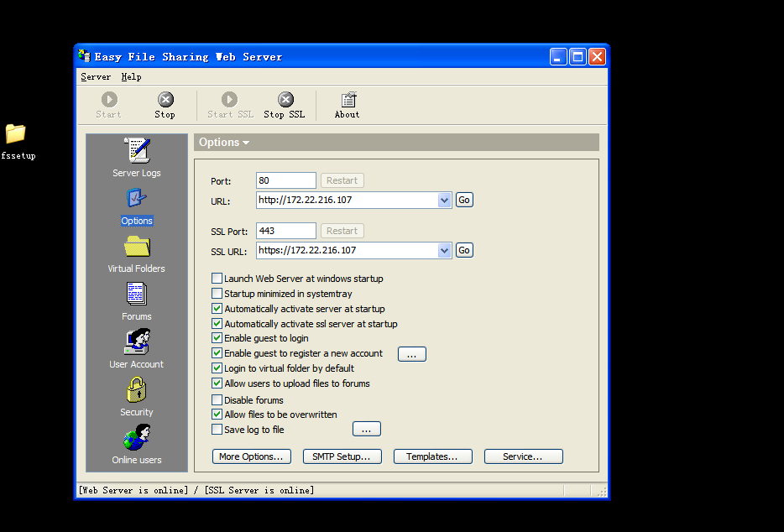Toggle Allow users to upload files to forums
This screenshot has width=784, height=532.
(x=217, y=383)
